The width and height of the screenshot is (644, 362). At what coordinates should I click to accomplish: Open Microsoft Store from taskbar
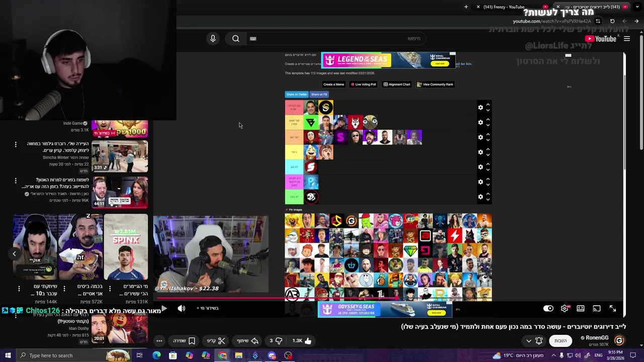point(173,355)
